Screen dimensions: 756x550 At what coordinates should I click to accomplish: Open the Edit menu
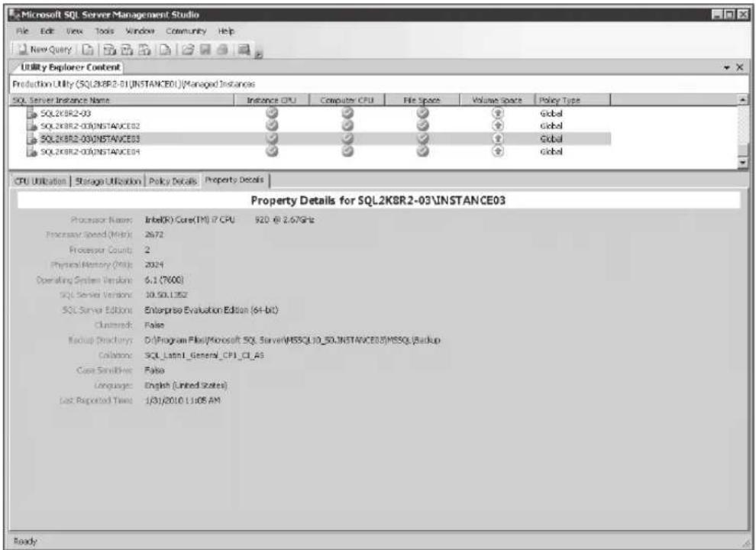point(47,31)
